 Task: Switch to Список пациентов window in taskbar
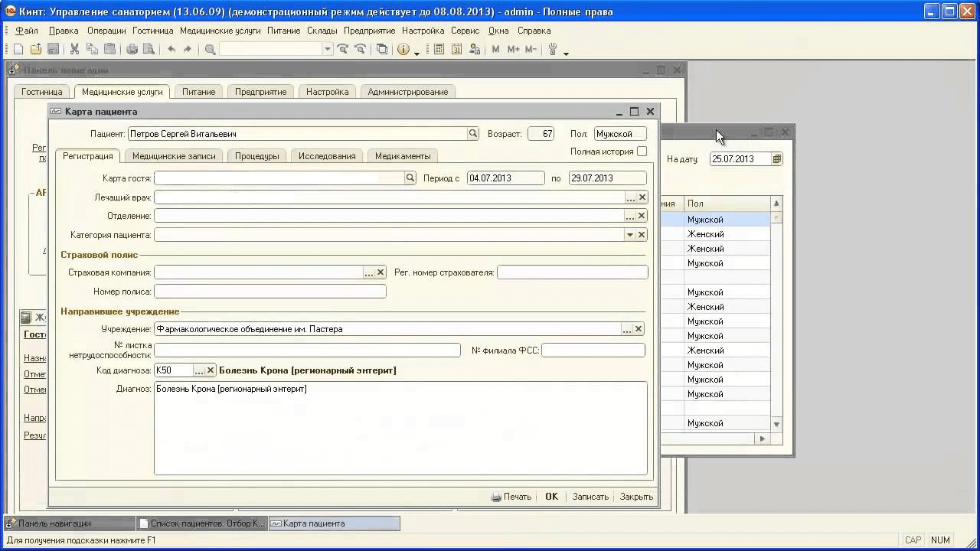coord(202,523)
